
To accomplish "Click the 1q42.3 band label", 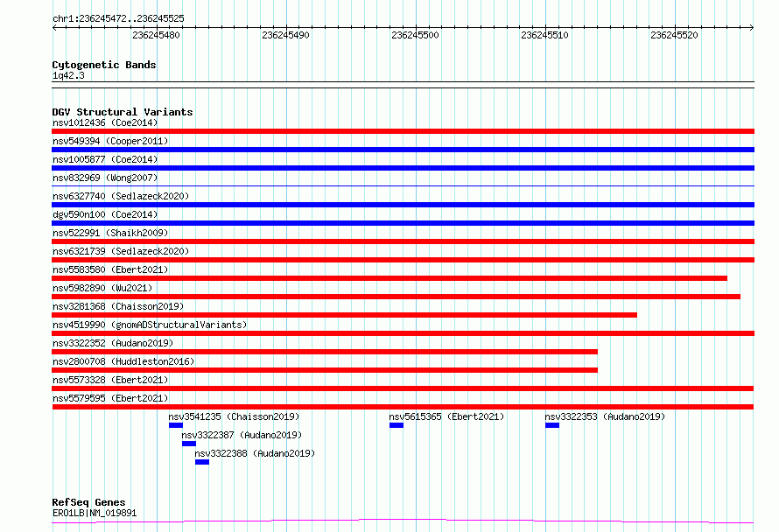I will point(68,75).
